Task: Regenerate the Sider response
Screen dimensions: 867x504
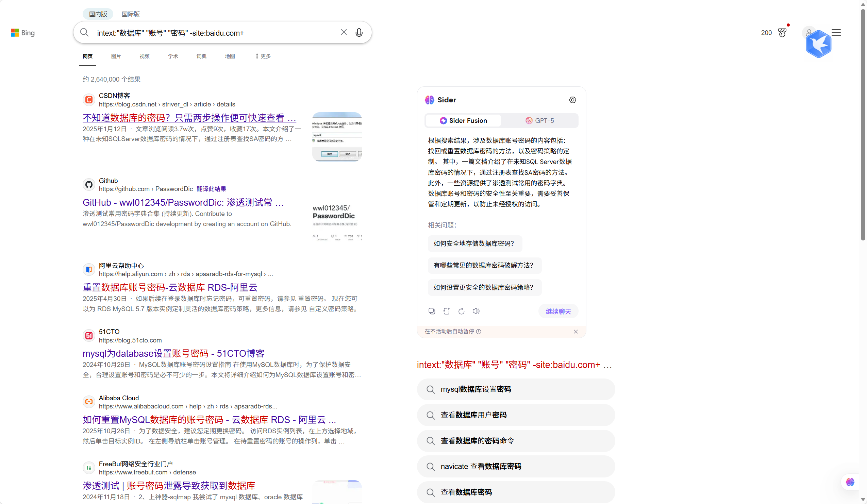Action: (461, 310)
